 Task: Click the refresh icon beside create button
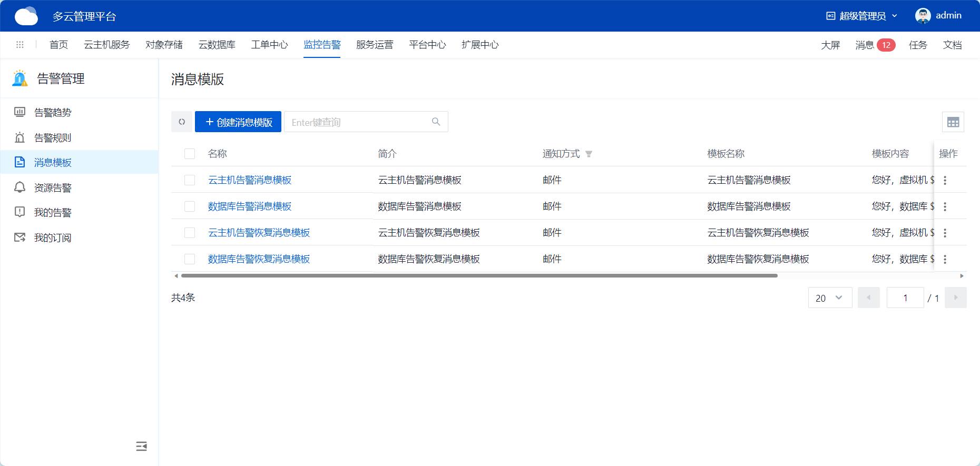[182, 122]
